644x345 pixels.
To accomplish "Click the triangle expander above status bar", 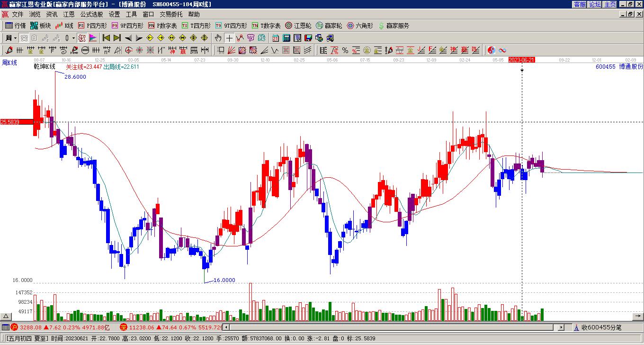I will [6, 316].
